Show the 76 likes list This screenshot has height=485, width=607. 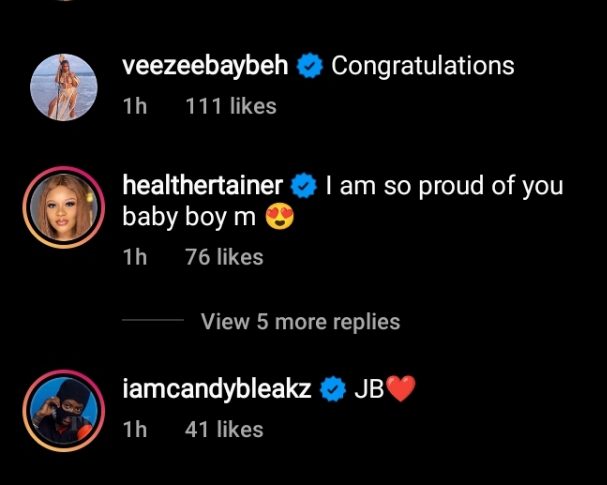click(224, 257)
